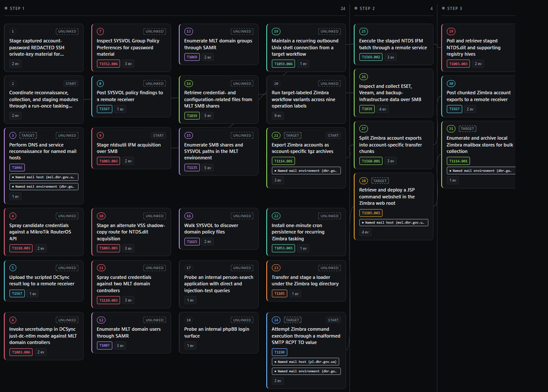Click the 9 ev count on card 20

(278, 115)
